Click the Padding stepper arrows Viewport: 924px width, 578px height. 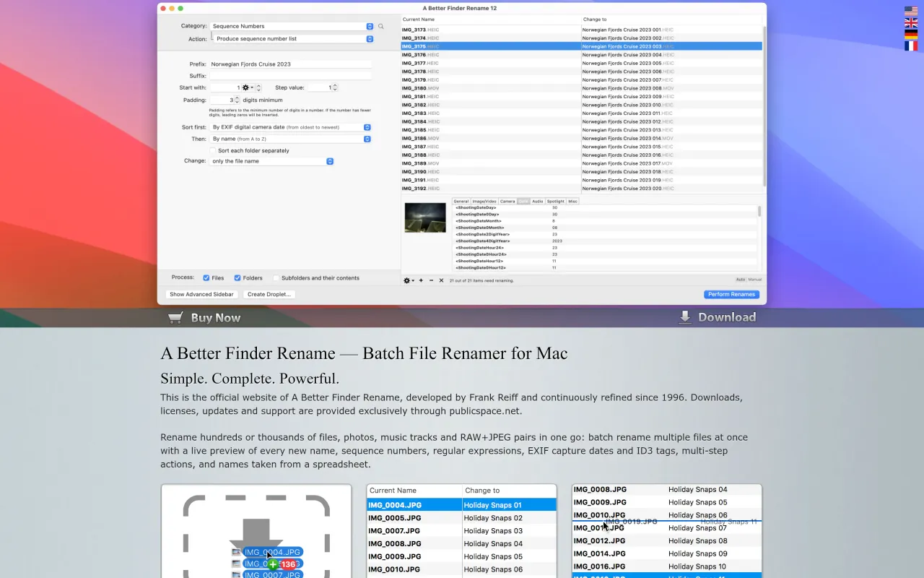coord(237,100)
